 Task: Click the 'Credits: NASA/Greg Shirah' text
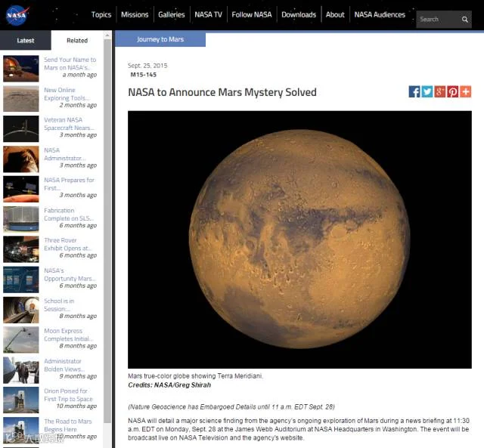(x=169, y=385)
